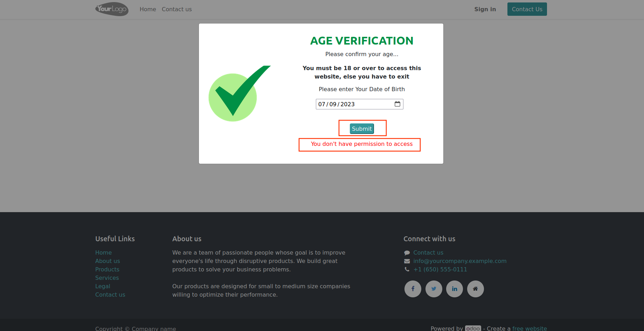Click the Odoo logo in footer
Image resolution: width=644 pixels, height=331 pixels.
(473, 328)
